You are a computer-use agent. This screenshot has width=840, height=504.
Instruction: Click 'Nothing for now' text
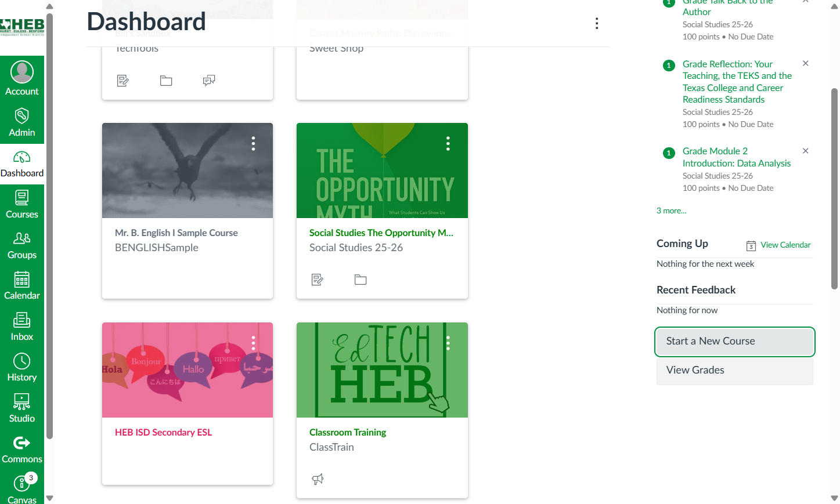click(x=687, y=310)
